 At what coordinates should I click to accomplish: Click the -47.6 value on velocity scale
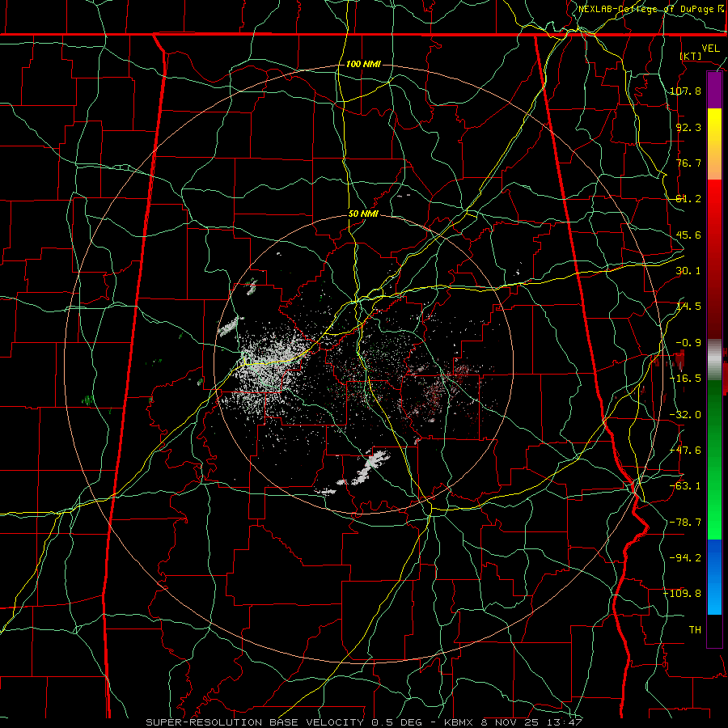685,451
